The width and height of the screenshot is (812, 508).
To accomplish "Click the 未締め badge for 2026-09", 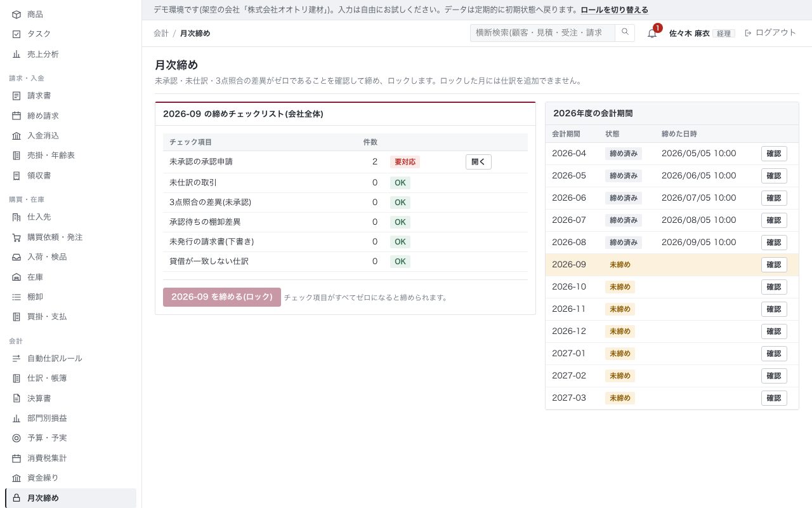I will [x=620, y=265].
